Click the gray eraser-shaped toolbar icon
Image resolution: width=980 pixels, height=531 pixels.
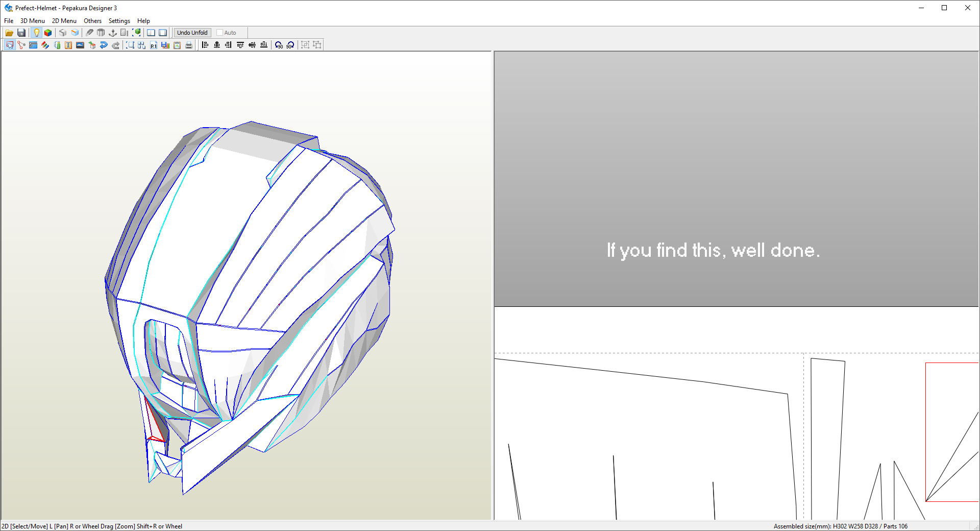(x=89, y=33)
